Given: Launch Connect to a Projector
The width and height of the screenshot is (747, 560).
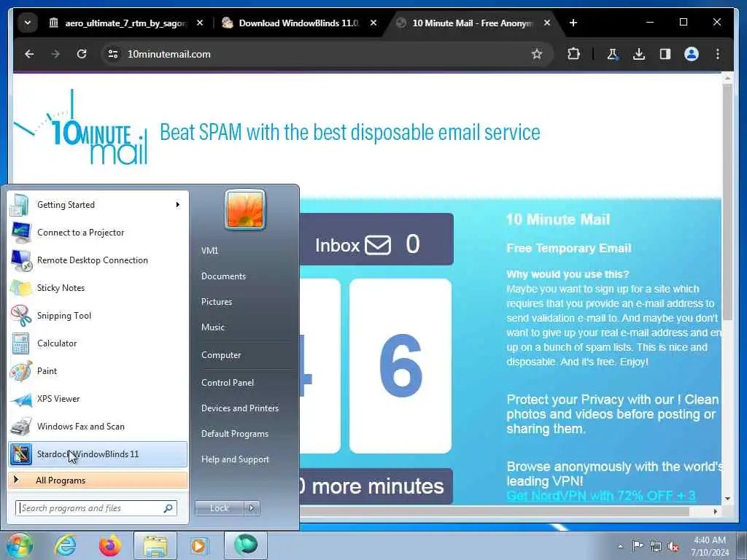Looking at the screenshot, I should click(x=98, y=233).
